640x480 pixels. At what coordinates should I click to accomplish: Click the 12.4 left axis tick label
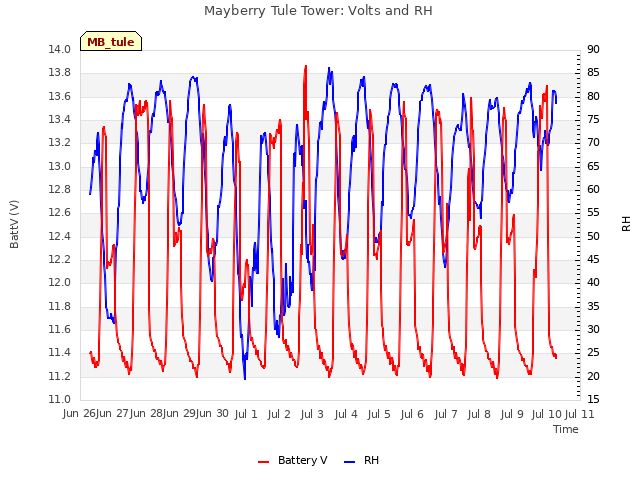(60, 237)
